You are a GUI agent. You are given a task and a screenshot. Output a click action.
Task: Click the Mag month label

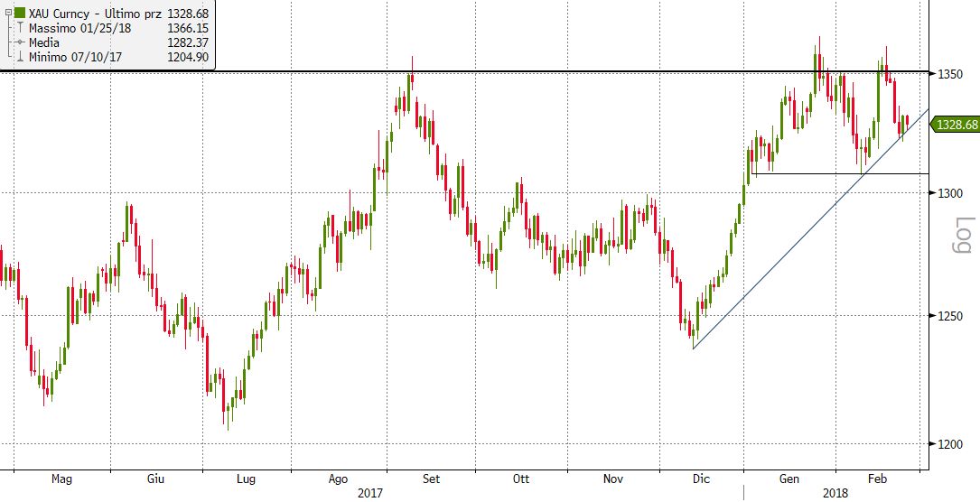tap(61, 479)
